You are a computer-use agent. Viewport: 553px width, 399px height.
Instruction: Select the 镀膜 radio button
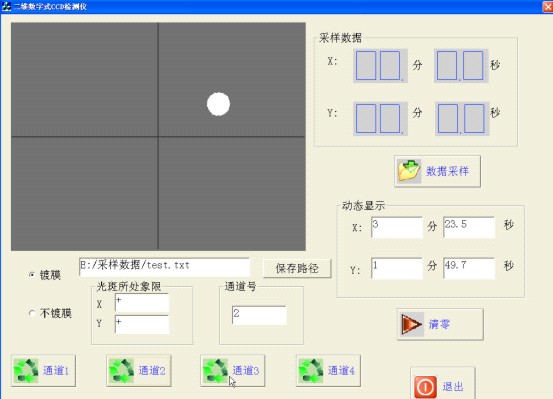(32, 275)
